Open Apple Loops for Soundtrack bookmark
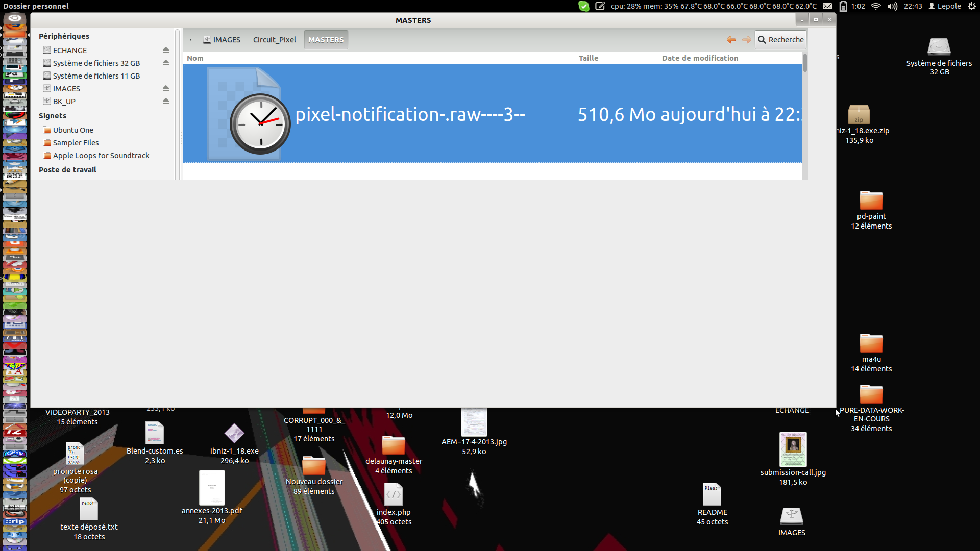980x551 pixels. pos(101,156)
